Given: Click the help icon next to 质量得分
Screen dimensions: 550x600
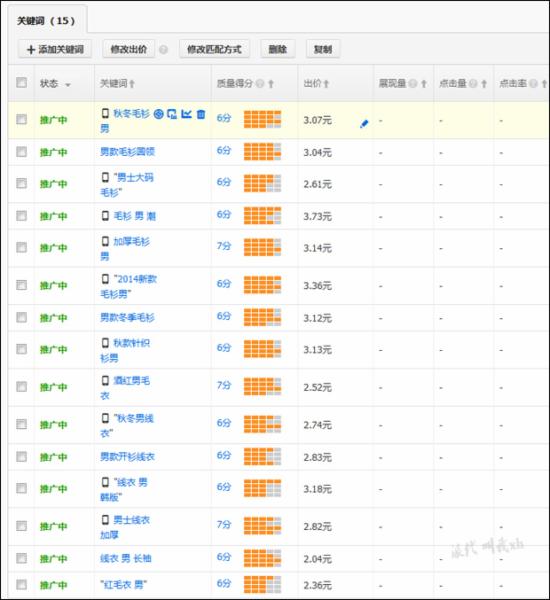Looking at the screenshot, I should tap(260, 83).
